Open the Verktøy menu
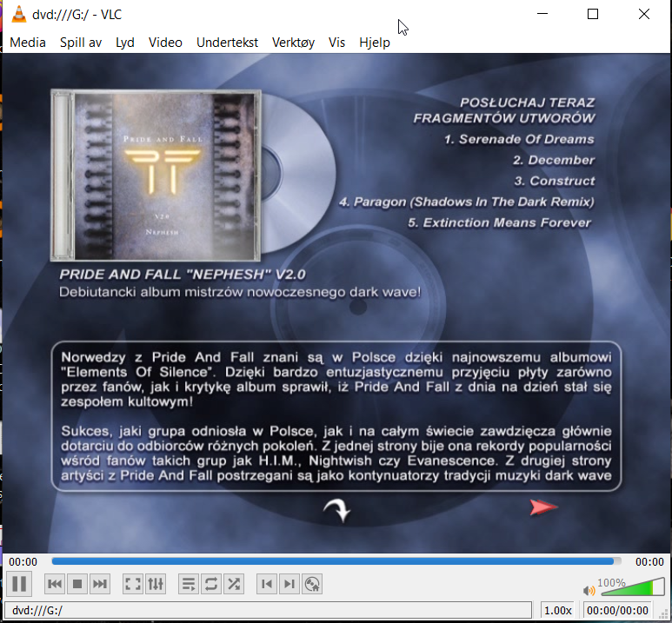672x623 pixels. (293, 43)
